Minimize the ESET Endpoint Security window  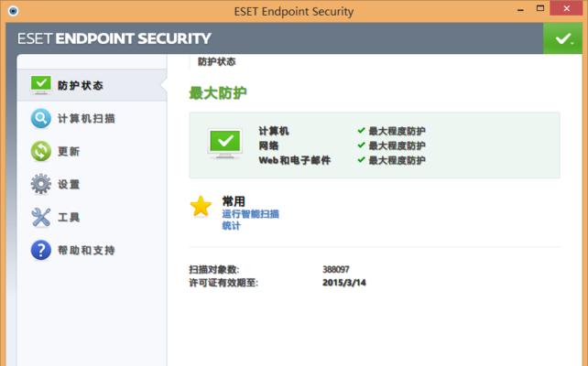pyautogui.click(x=520, y=9)
